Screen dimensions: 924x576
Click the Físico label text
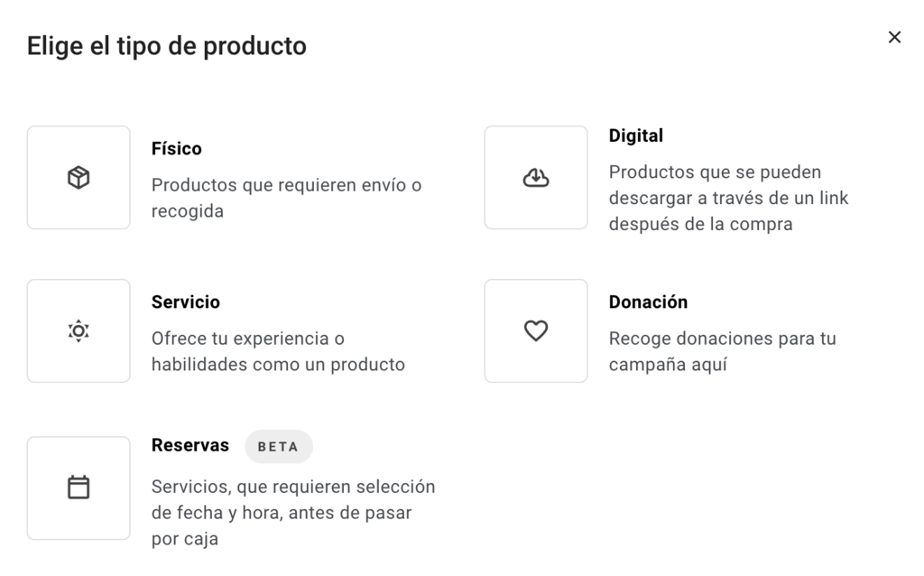coord(177,148)
